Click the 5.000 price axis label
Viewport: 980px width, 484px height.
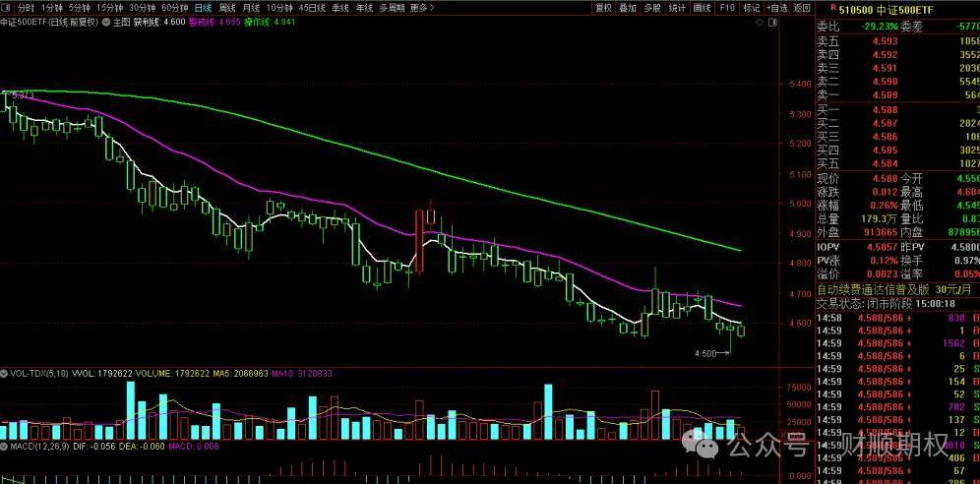tap(801, 203)
